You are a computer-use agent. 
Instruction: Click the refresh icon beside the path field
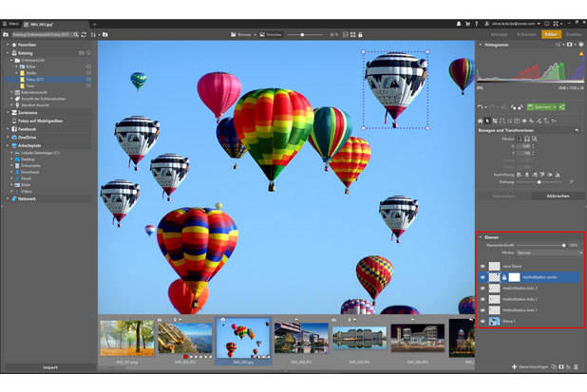coord(82,34)
